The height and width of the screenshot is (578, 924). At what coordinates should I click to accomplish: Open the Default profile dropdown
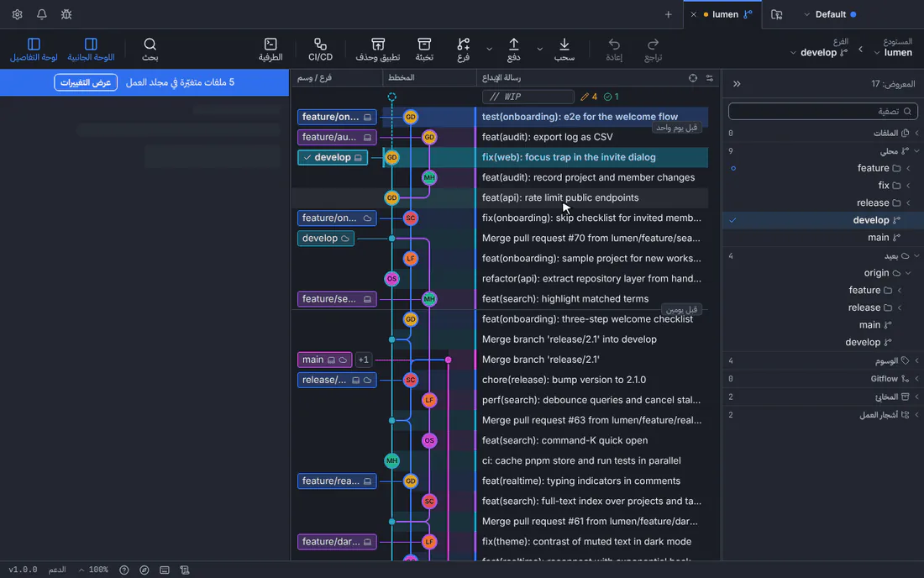pos(830,14)
